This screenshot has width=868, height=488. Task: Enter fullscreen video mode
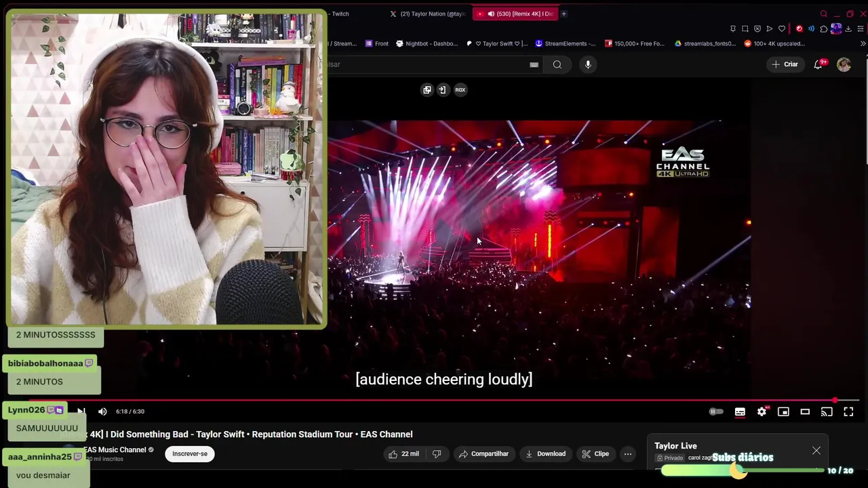[x=848, y=411]
